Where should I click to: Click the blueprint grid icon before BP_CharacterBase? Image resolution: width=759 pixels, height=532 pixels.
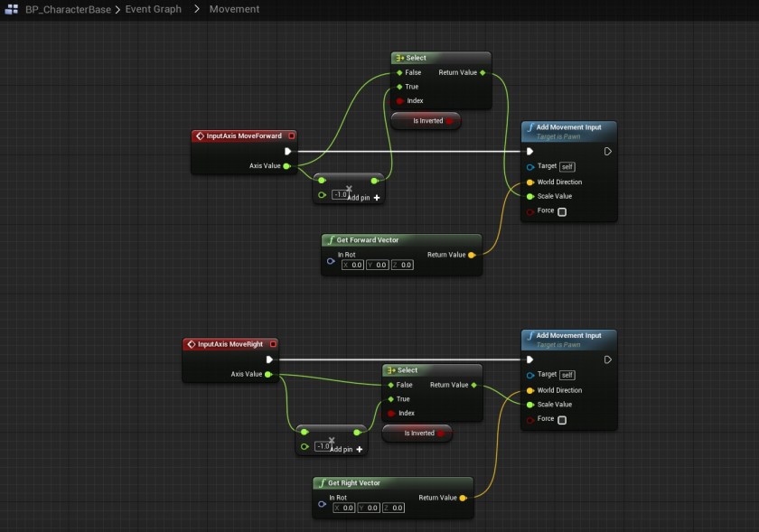pos(10,9)
